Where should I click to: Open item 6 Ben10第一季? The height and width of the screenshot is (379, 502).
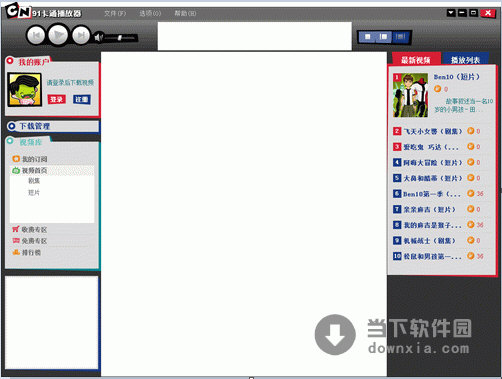pos(432,194)
